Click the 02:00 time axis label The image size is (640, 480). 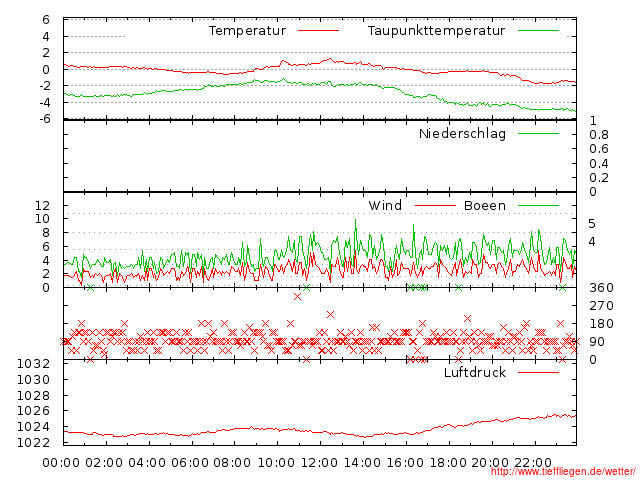tap(104, 463)
